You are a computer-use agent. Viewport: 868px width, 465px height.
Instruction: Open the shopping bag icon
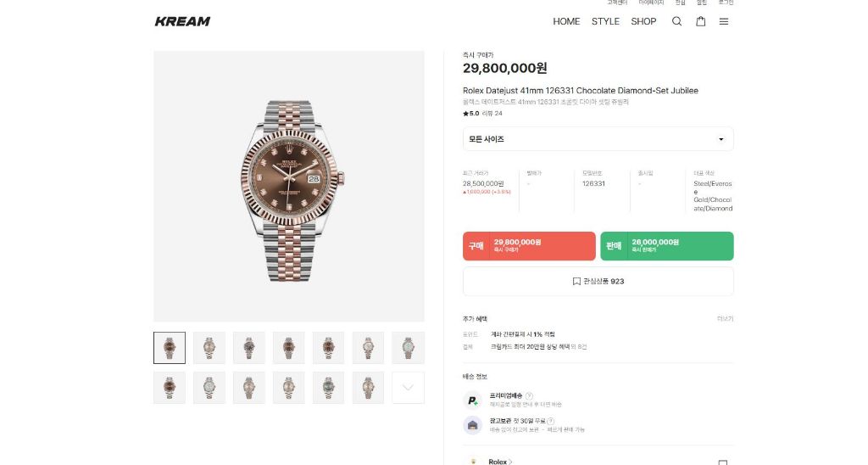point(700,21)
